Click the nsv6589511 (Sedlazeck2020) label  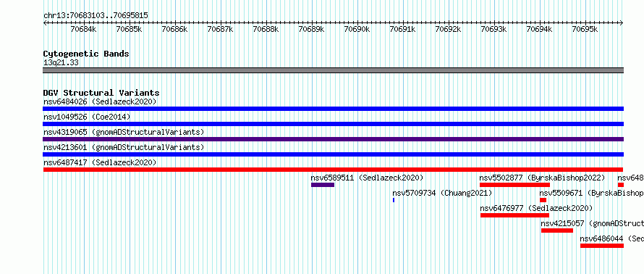click(x=367, y=178)
